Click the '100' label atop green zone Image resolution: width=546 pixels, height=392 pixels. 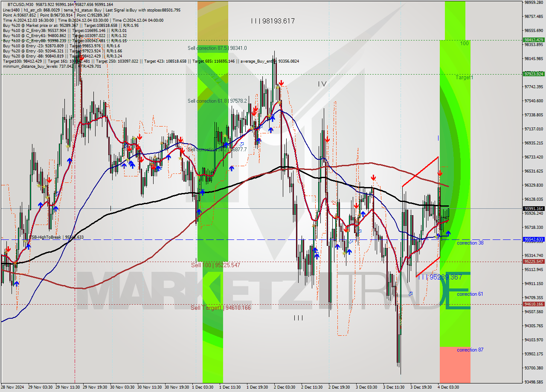(x=464, y=43)
